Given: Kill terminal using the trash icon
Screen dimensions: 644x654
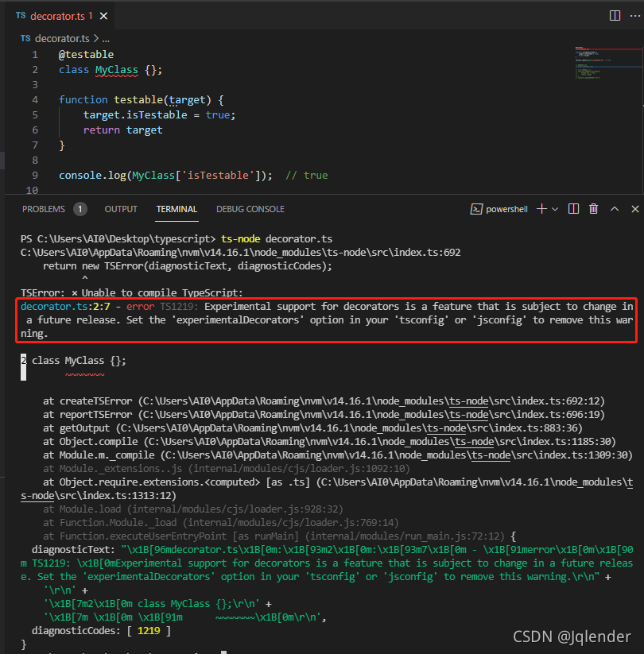Looking at the screenshot, I should 593,208.
